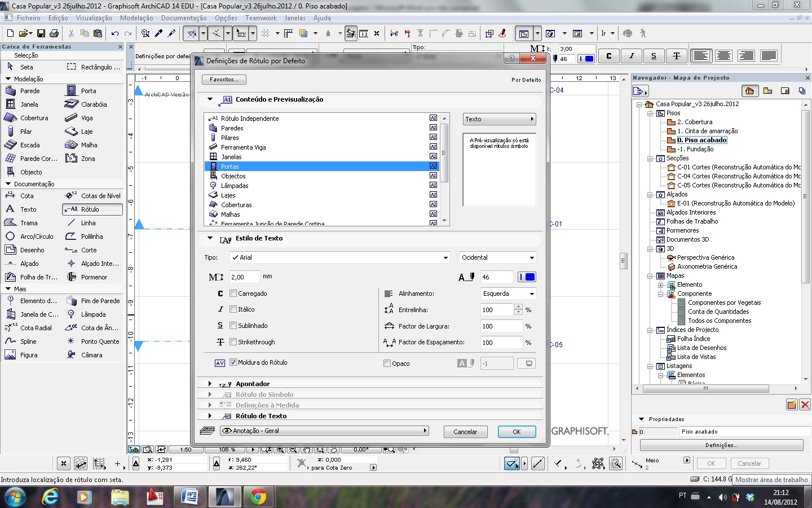The height and width of the screenshot is (508, 812).
Task: Enable the Opaco checkbox
Action: [387, 364]
